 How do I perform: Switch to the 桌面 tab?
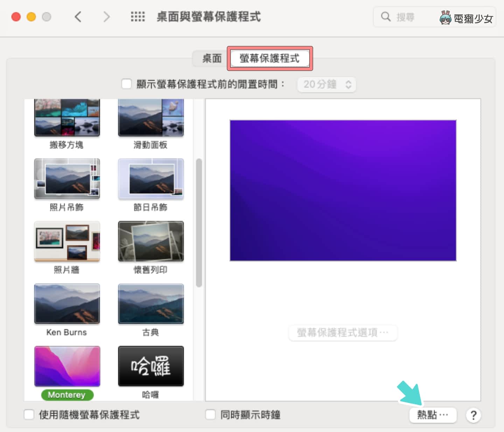tap(212, 58)
